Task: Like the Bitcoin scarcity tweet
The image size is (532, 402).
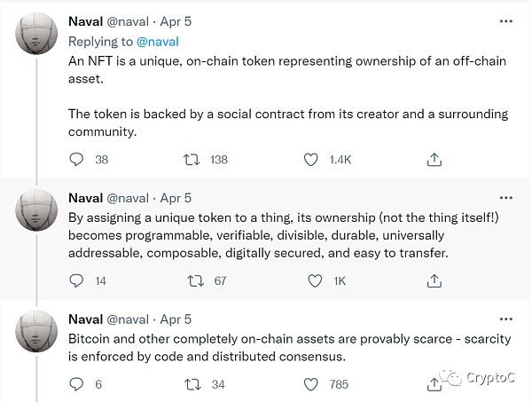Action: click(x=311, y=384)
